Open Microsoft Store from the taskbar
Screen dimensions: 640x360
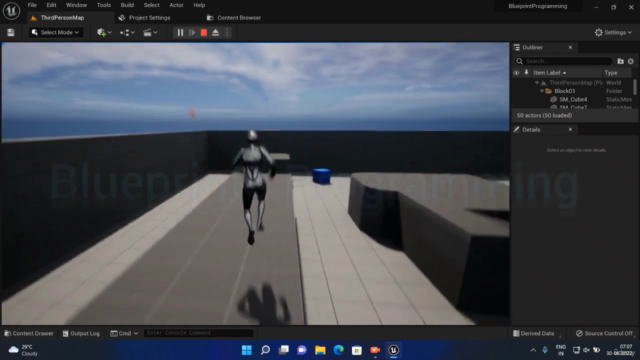pyautogui.click(x=357, y=350)
